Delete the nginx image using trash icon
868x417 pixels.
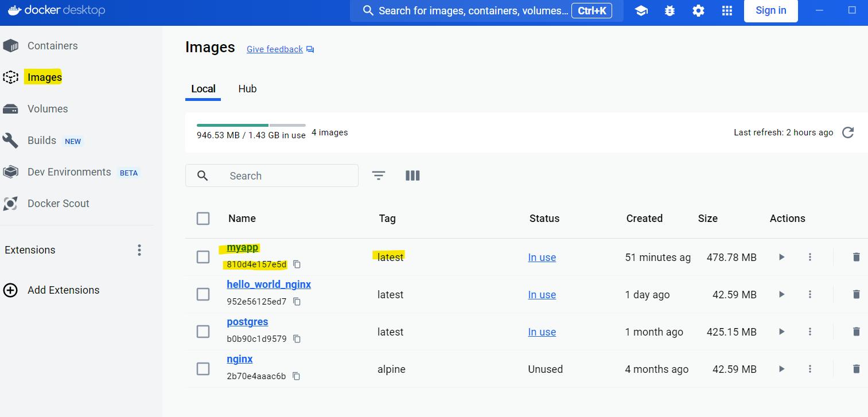click(856, 369)
